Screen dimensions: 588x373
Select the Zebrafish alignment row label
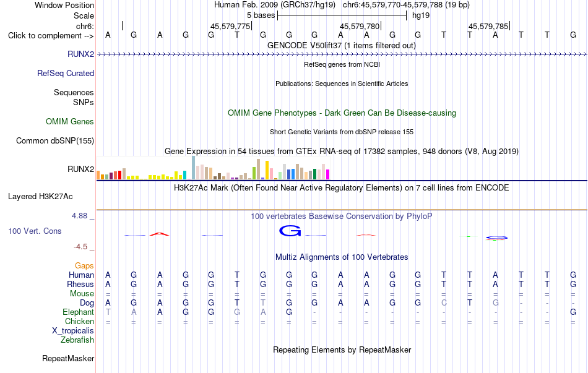(77, 340)
